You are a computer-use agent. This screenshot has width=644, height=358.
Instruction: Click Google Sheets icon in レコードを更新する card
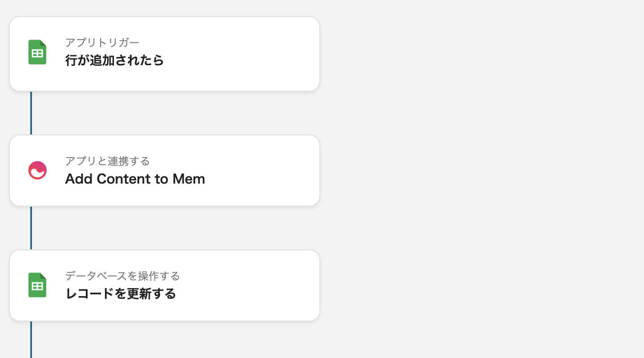(x=37, y=285)
